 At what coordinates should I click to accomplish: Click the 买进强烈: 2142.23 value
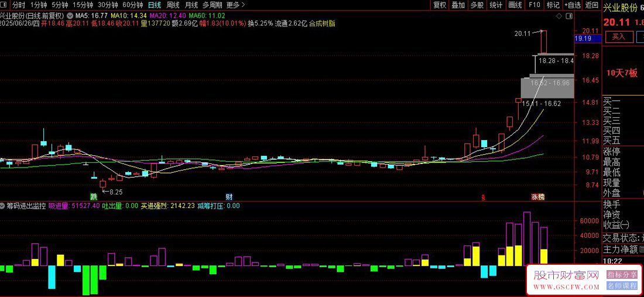[168, 206]
